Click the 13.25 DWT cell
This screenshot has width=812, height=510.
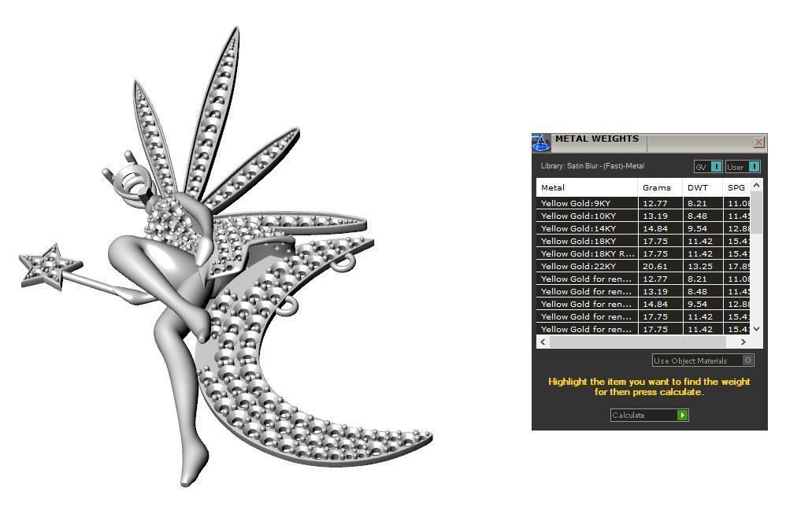point(703,266)
